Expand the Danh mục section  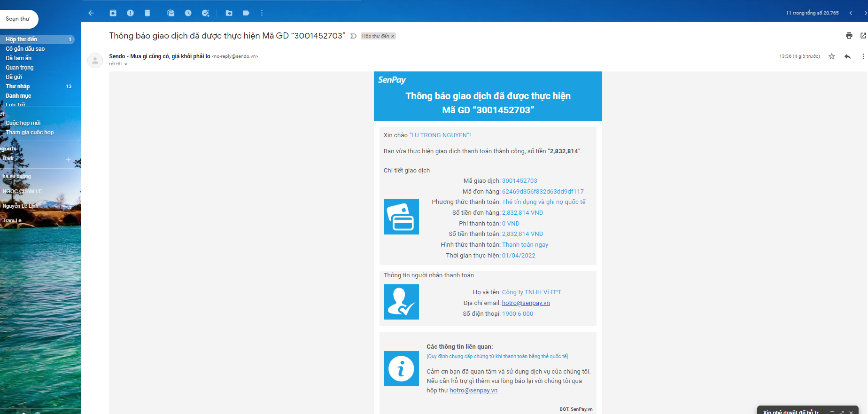click(18, 96)
